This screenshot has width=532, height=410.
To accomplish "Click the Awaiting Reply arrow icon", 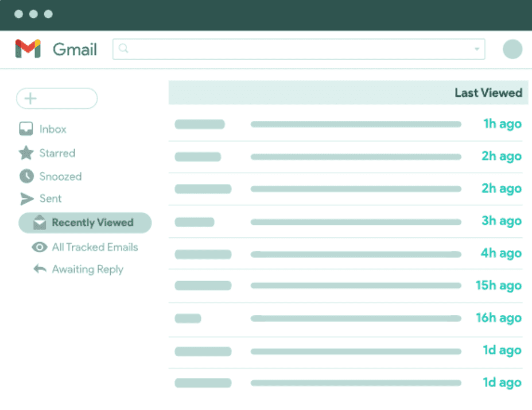I will pos(39,269).
